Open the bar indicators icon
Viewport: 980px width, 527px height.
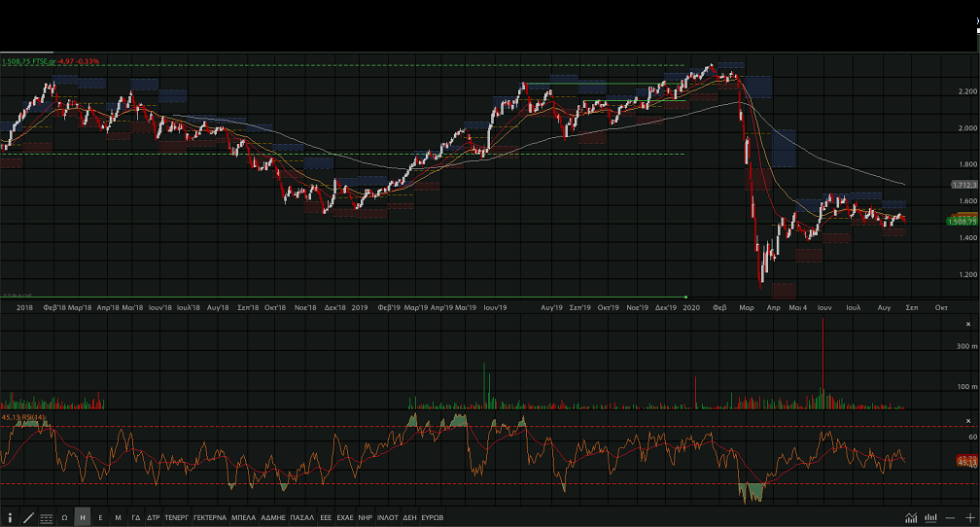[x=931, y=518]
